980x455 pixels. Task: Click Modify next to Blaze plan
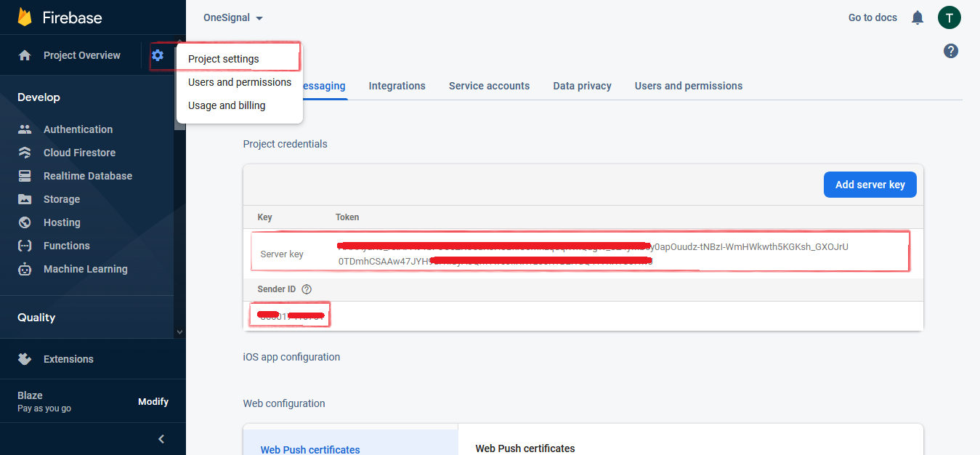(153, 401)
